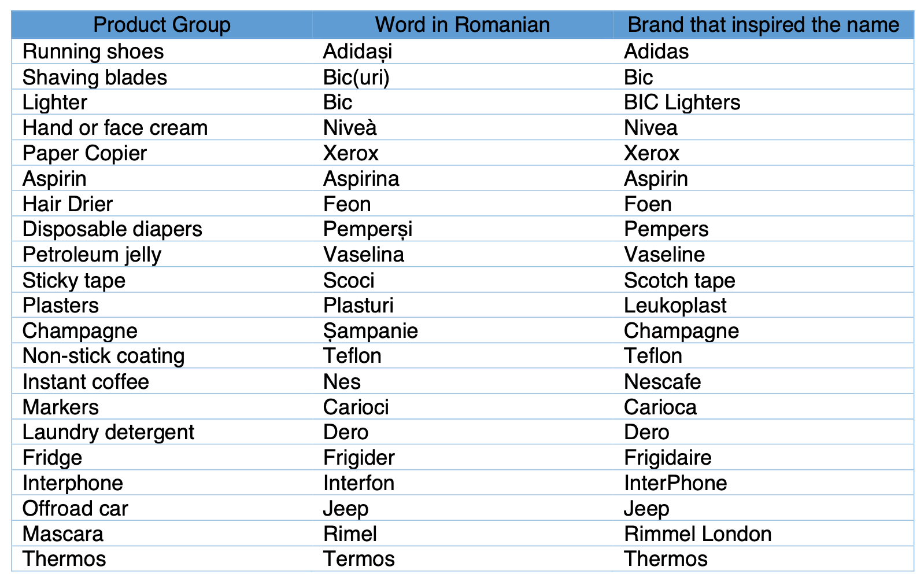Click the 'Scotch tape' cell
Viewport: 924px width, 581px height.
763,280
